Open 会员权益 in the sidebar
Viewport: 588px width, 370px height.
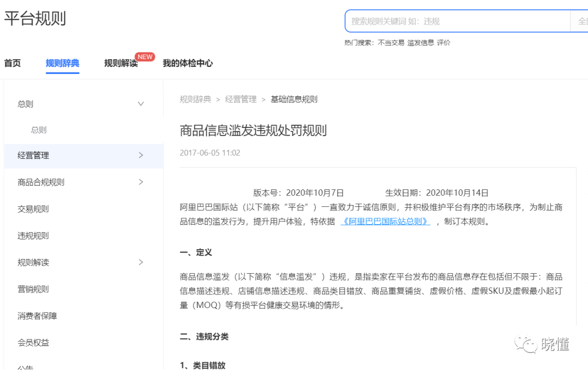(x=33, y=343)
